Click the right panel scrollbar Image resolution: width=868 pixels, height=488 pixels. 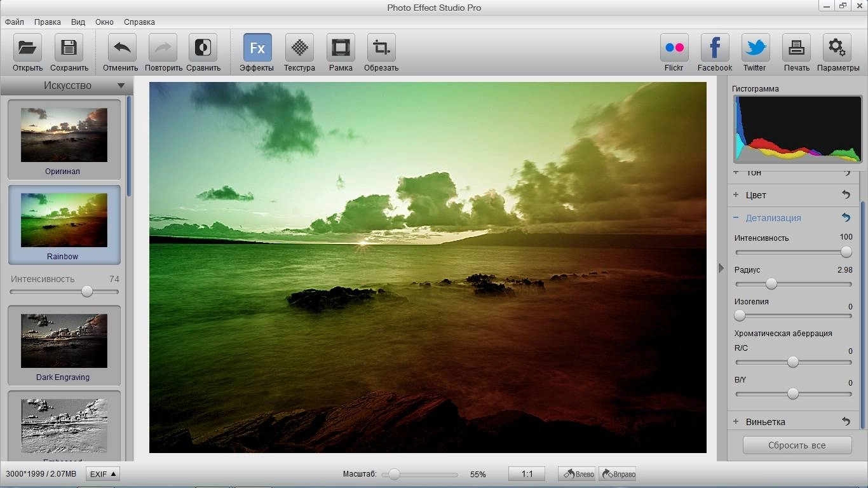tap(862, 315)
